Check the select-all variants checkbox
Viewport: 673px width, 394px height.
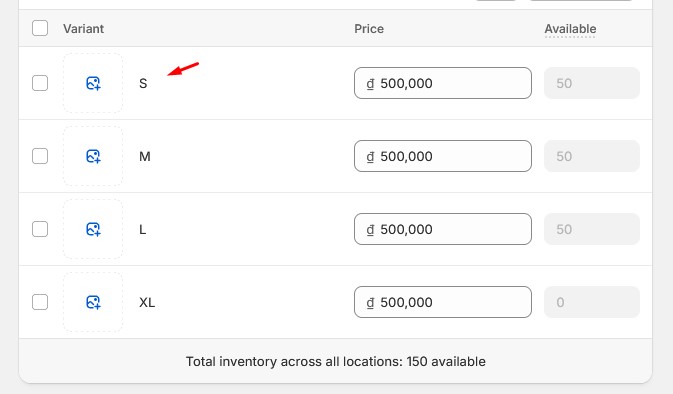(40, 28)
